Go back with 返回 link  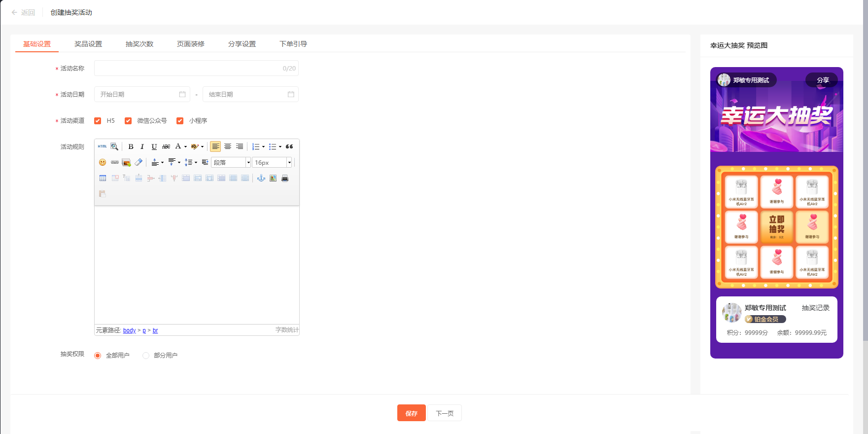(x=23, y=12)
